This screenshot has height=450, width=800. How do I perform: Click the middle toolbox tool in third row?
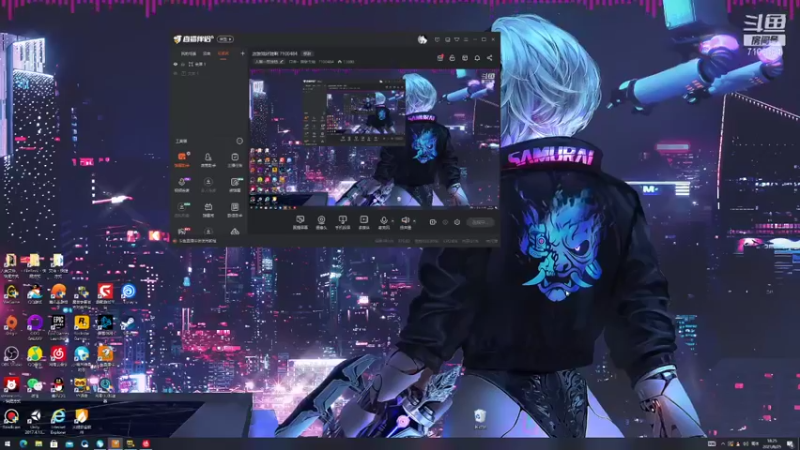[x=208, y=209]
